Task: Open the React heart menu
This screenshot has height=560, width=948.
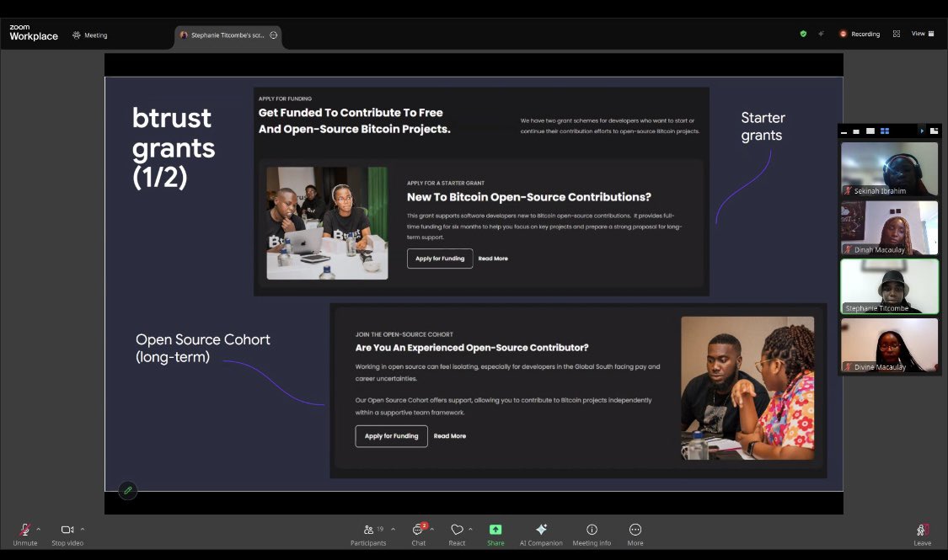Action: click(457, 534)
